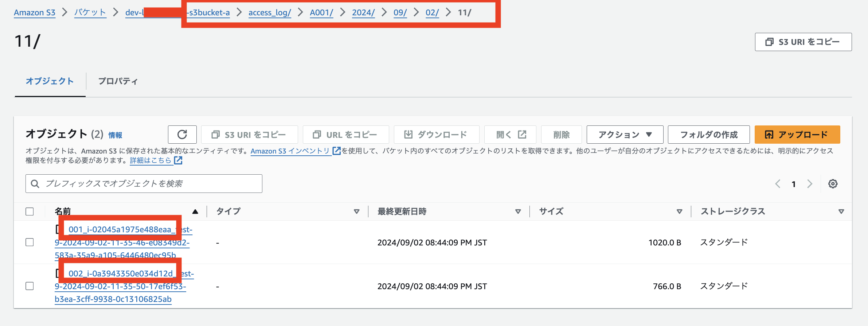Image resolution: width=868 pixels, height=326 pixels.
Task: Sort the 最終更新日時 column
Action: (x=518, y=211)
